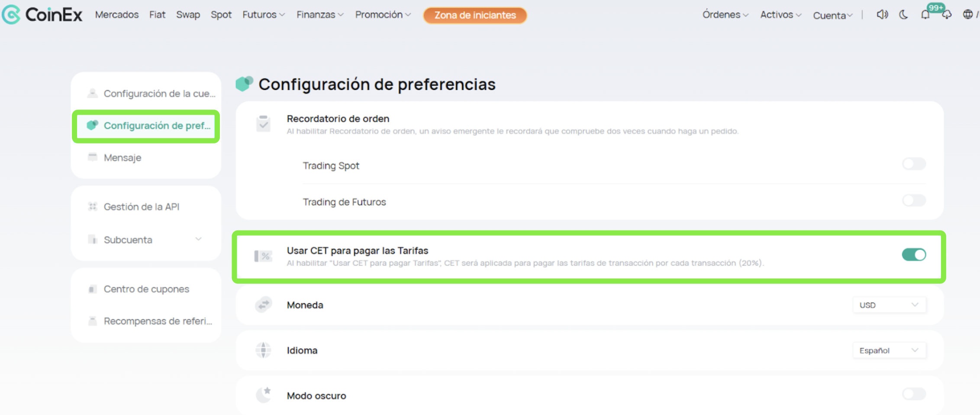Click the Subcuenta label
Screen dimensions: 980x415
coord(128,240)
